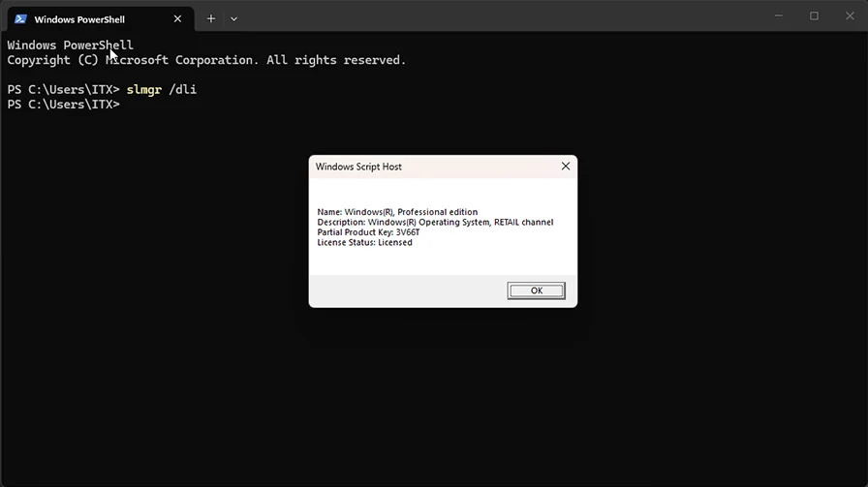Viewport: 868px width, 487px height.
Task: Click the 'slmgr /dli' command text
Action: tap(161, 90)
